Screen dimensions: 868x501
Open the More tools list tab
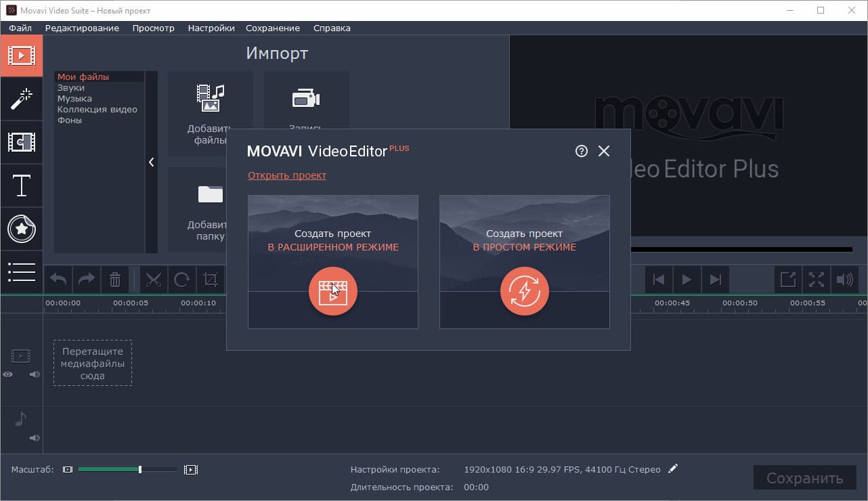coord(21,272)
